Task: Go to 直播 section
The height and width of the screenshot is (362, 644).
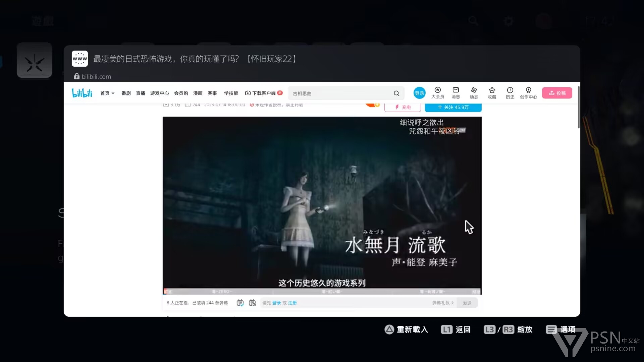Action: (x=140, y=93)
